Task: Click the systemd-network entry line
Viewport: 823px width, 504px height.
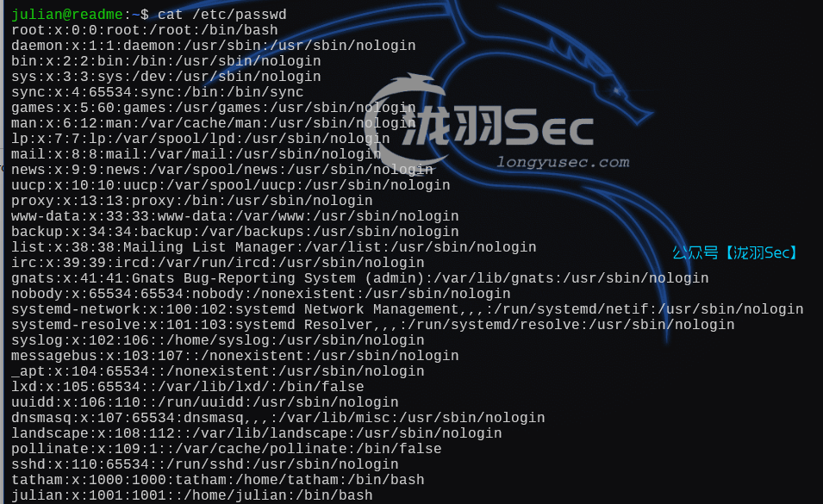Action: [x=408, y=309]
